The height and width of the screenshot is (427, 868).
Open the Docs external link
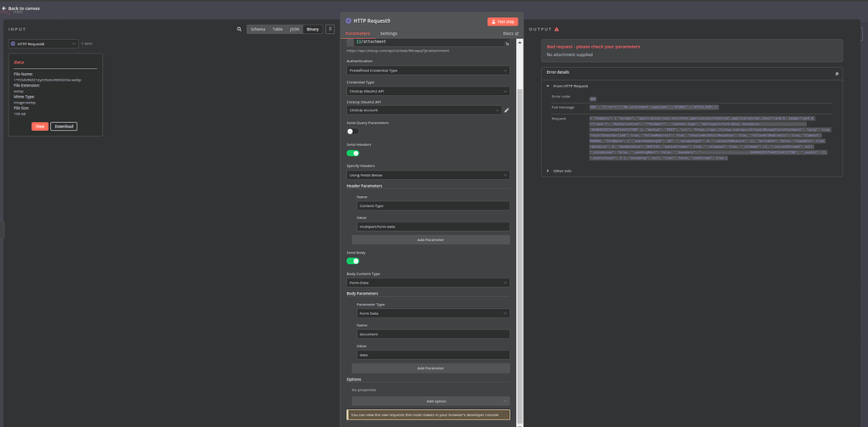[x=510, y=33]
